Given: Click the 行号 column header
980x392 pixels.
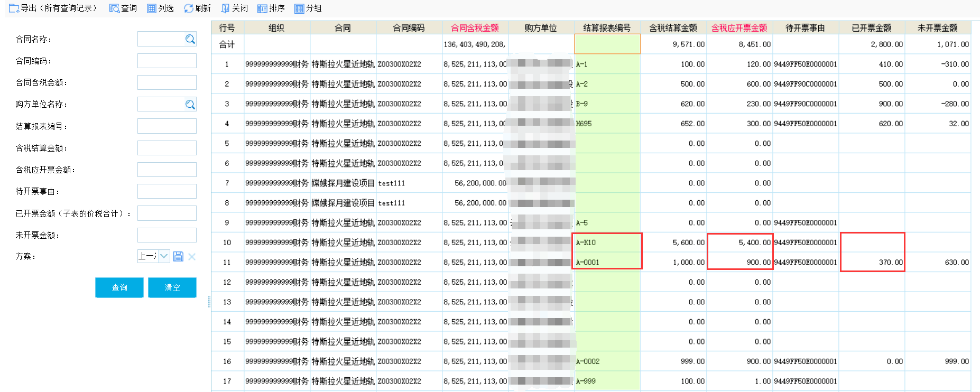Looking at the screenshot, I should pos(227,28).
